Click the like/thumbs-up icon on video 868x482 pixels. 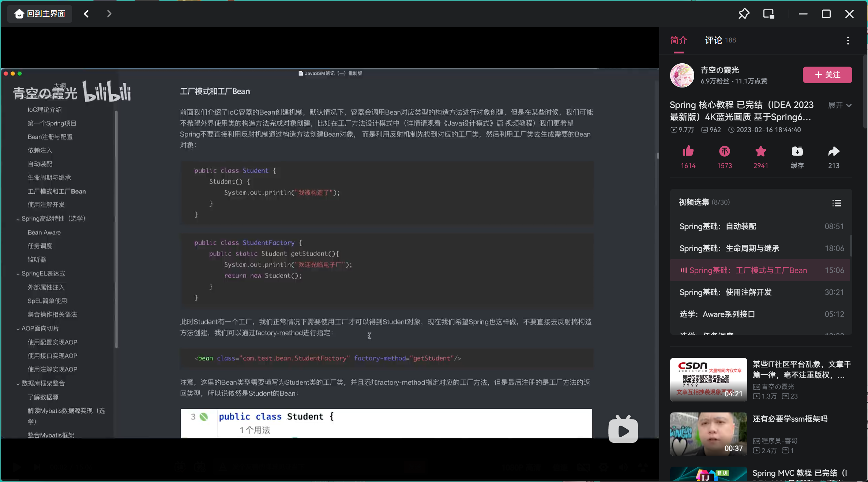[687, 152]
